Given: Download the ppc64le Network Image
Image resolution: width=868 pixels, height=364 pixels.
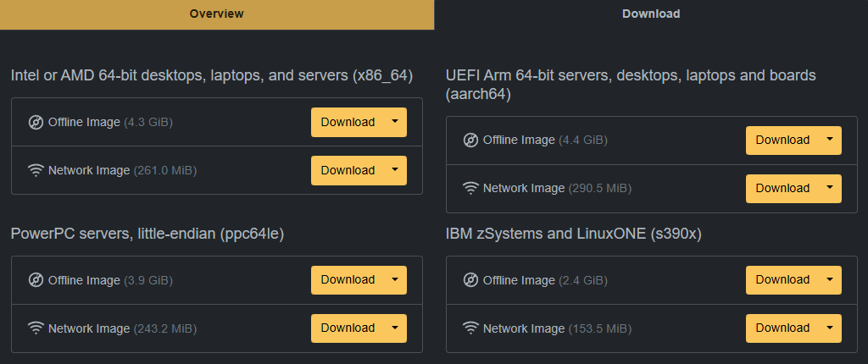Looking at the screenshot, I should pyautogui.click(x=348, y=328).
